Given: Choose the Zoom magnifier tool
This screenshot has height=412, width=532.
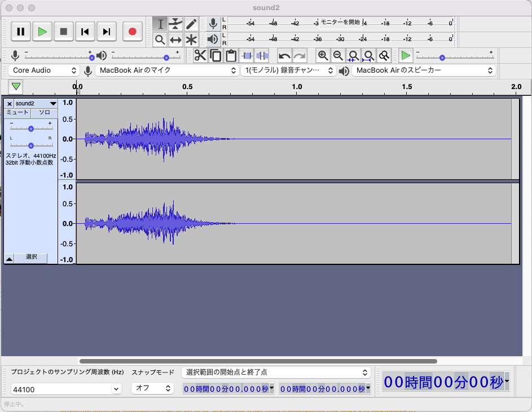Looking at the screenshot, I should tap(160, 39).
